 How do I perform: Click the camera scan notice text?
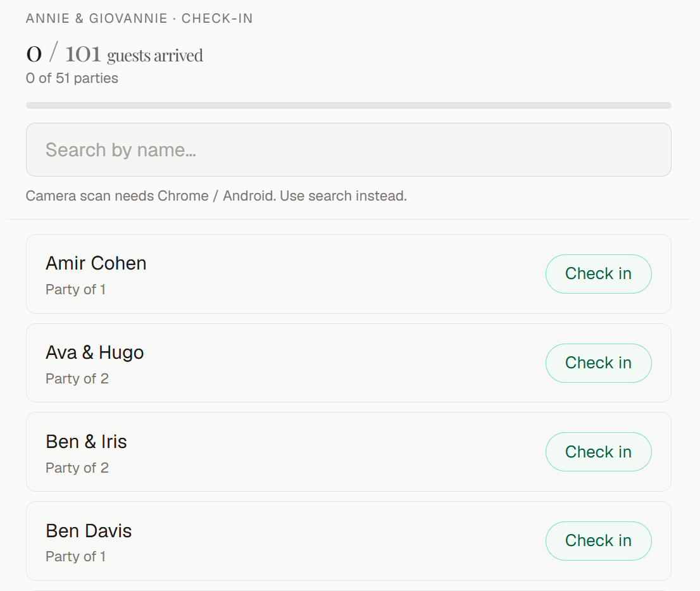[216, 196]
